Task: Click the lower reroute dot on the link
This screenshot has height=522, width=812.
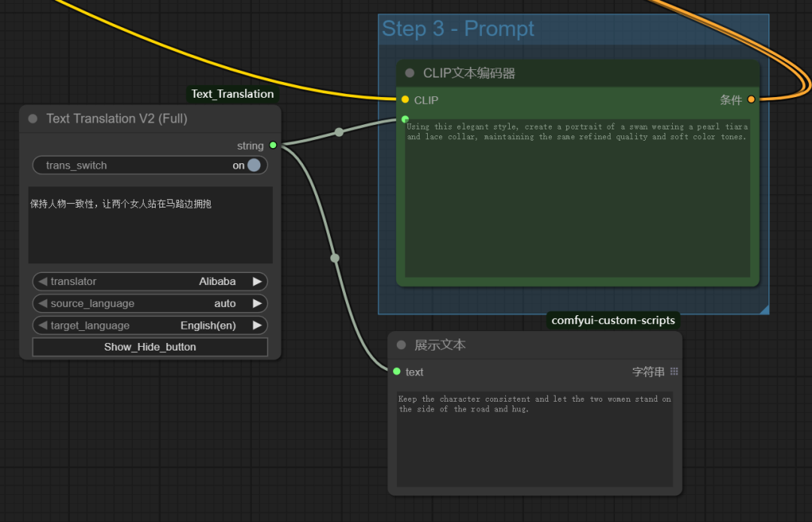Action: click(x=335, y=258)
